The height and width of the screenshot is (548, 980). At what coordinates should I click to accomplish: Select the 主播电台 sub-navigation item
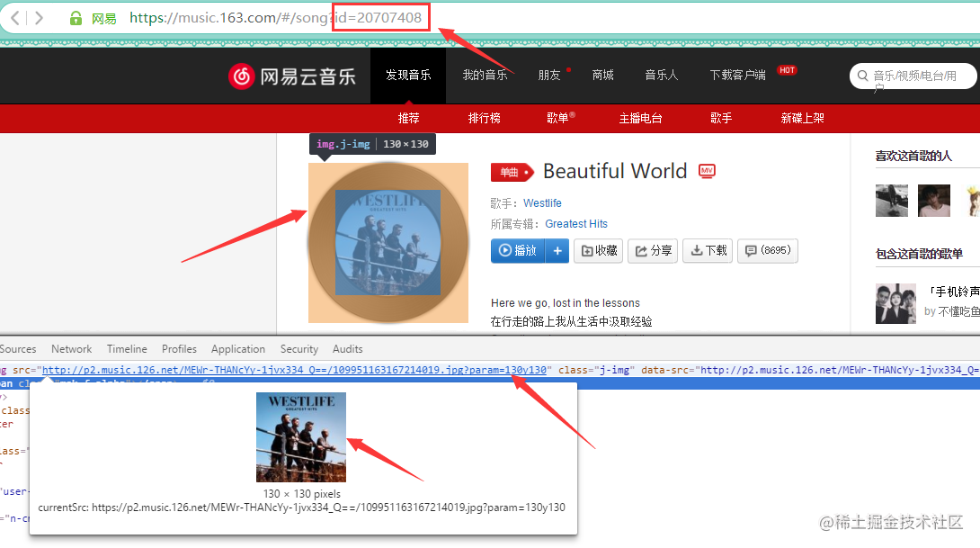click(641, 118)
